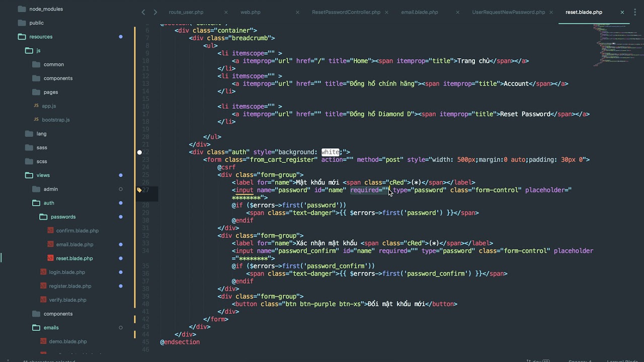Close the route_user.php tab
The height and width of the screenshot is (362, 644).
pyautogui.click(x=226, y=12)
